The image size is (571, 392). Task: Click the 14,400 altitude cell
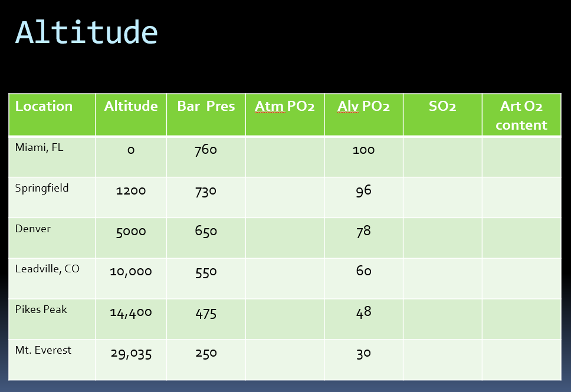131,313
